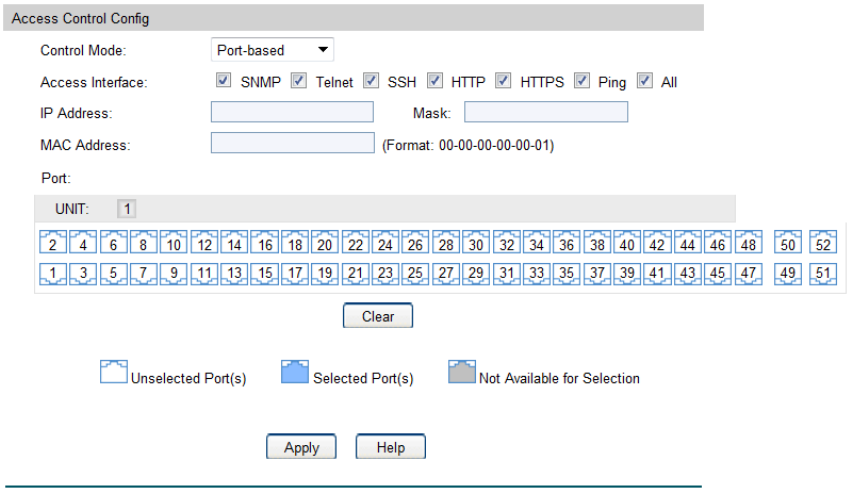Select port 16 icon
This screenshot has height=493, width=852.
(265, 244)
